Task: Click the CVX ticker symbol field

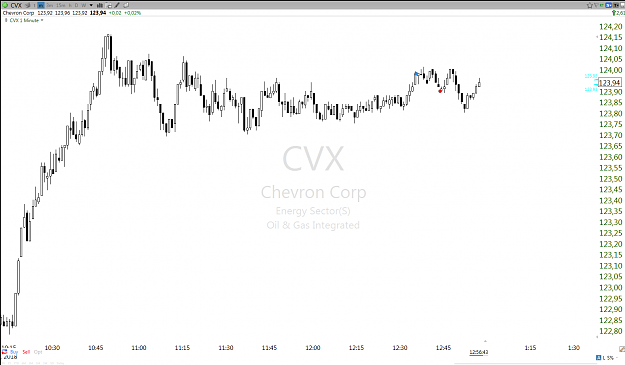Action: point(16,5)
